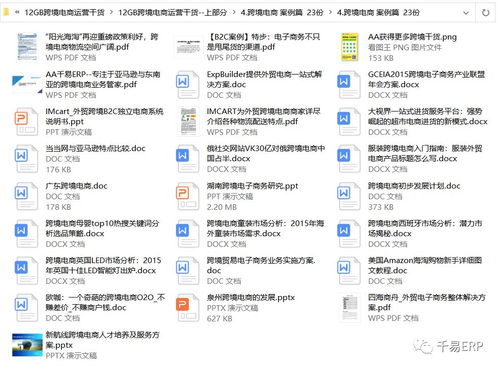
Task: Click the 2.20 MB size of 湖南 ppt
Action: pos(222,207)
